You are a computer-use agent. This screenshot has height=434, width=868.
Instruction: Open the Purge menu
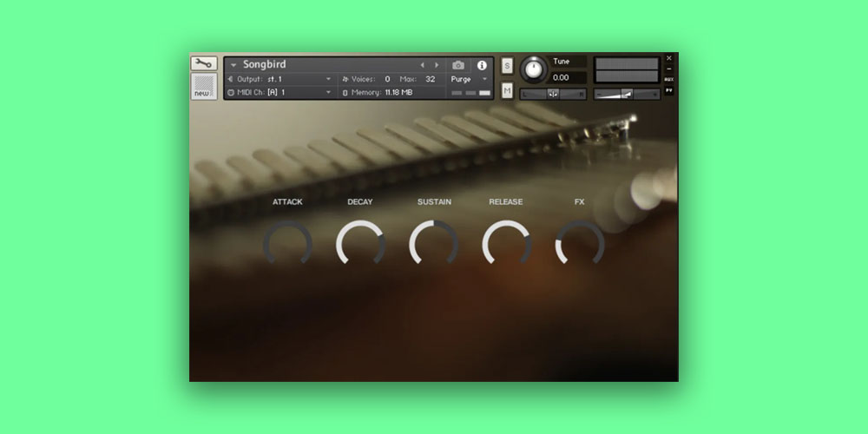[x=469, y=79]
